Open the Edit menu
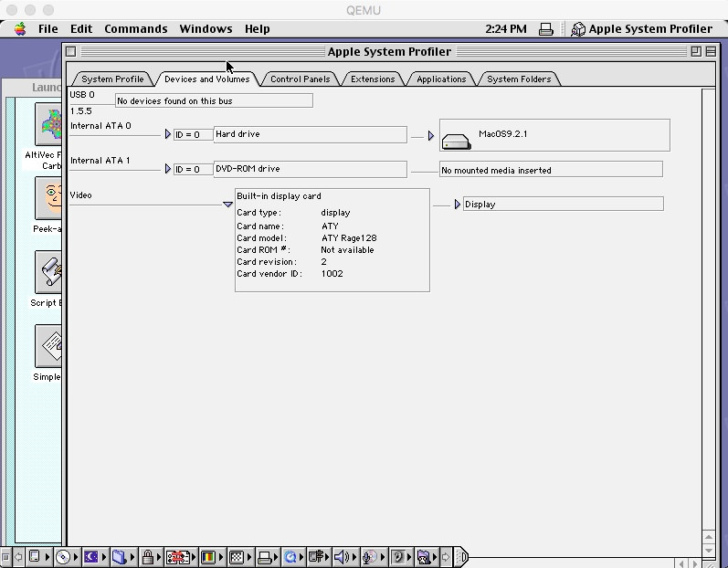This screenshot has width=728, height=568. tap(81, 29)
